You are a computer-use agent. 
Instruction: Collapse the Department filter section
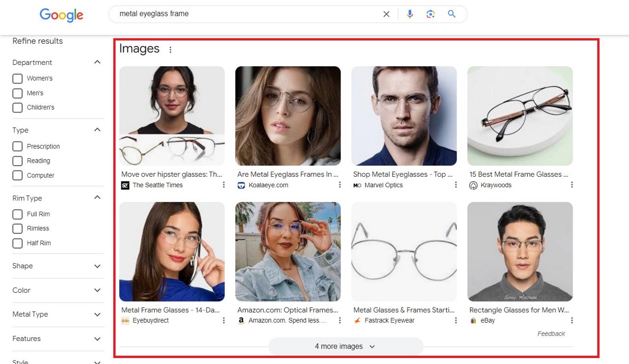pyautogui.click(x=97, y=62)
